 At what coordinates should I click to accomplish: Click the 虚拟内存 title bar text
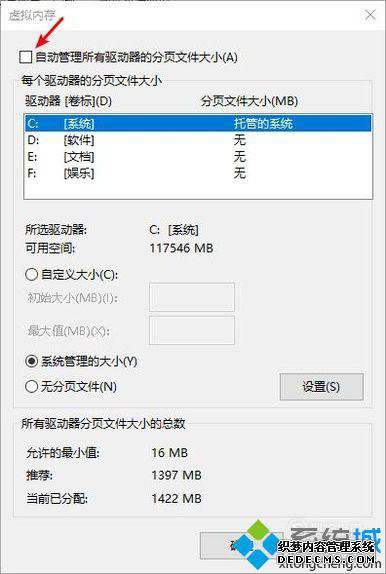(x=32, y=16)
